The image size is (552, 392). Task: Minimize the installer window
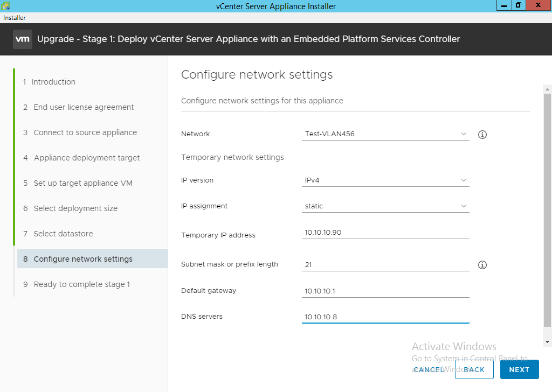pos(504,5)
